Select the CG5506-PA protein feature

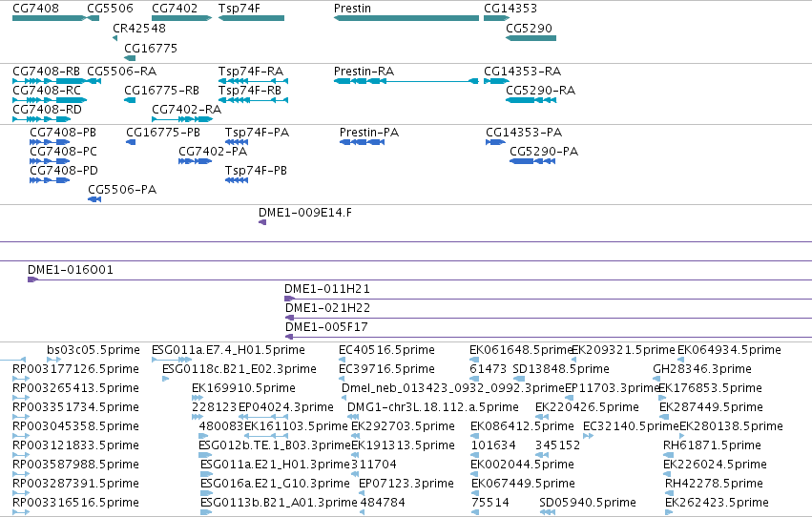[94, 199]
